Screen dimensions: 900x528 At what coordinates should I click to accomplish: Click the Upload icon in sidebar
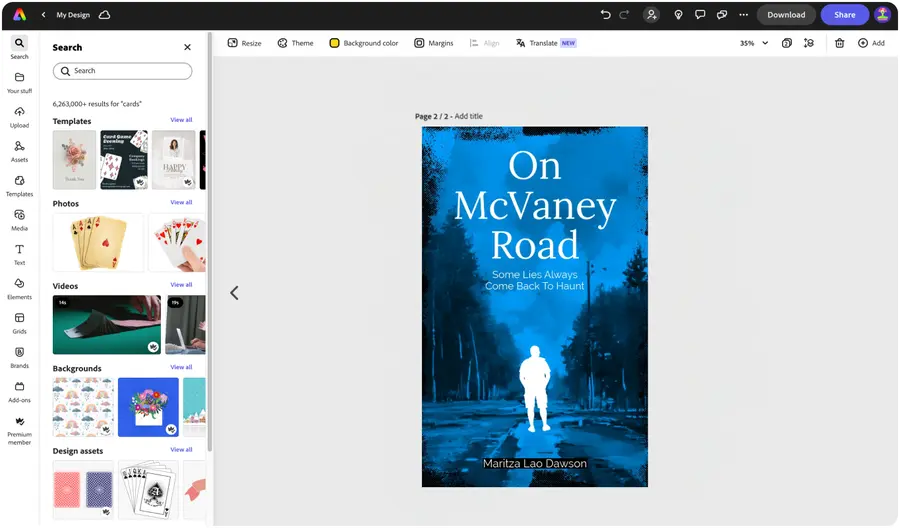(x=19, y=116)
